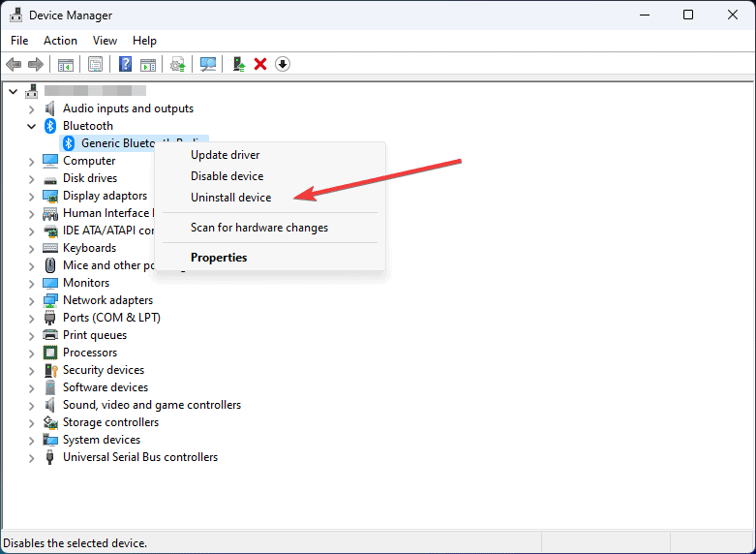The width and height of the screenshot is (756, 554).
Task: Click the Update device driver gear icon
Action: pos(178,64)
